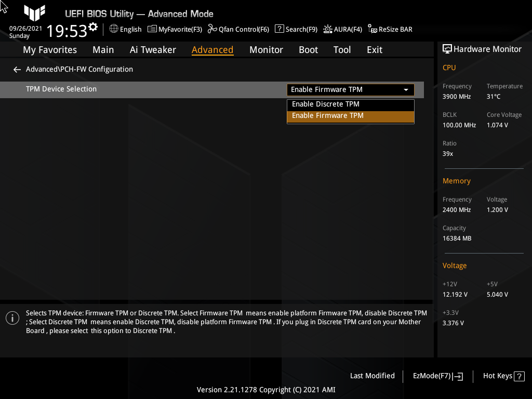532x399 pixels.
Task: Open the clock settings gear
Action: pos(92,25)
